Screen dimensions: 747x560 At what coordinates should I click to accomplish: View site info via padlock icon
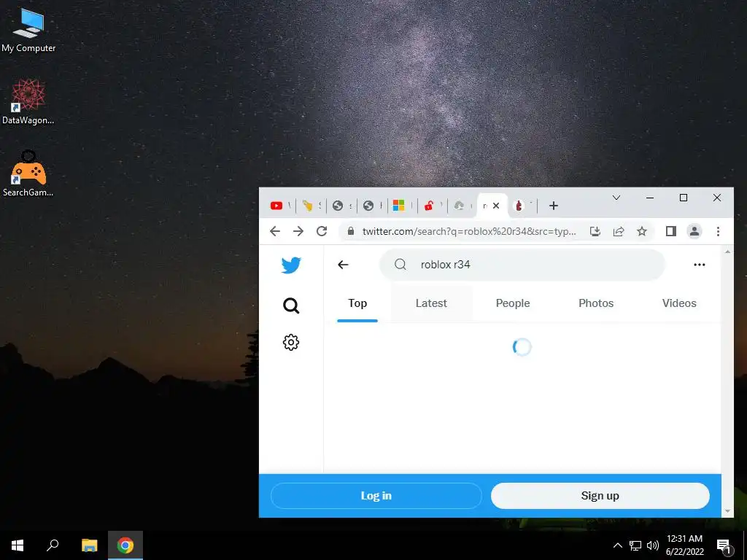click(x=351, y=231)
